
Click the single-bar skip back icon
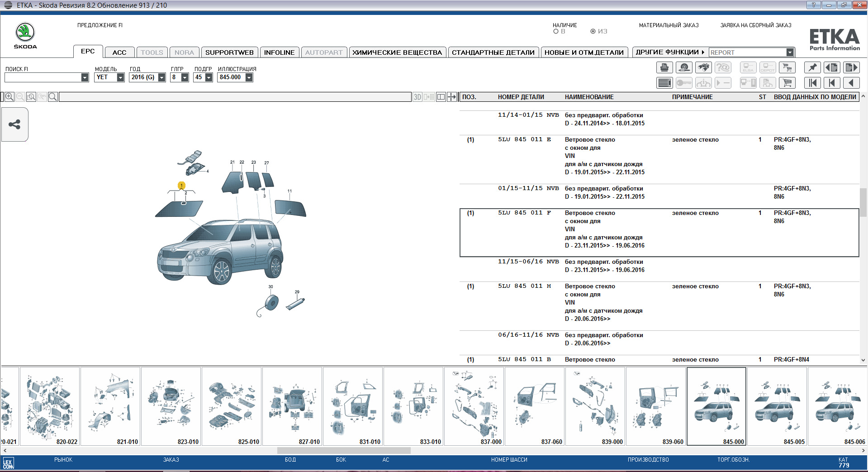tap(832, 83)
